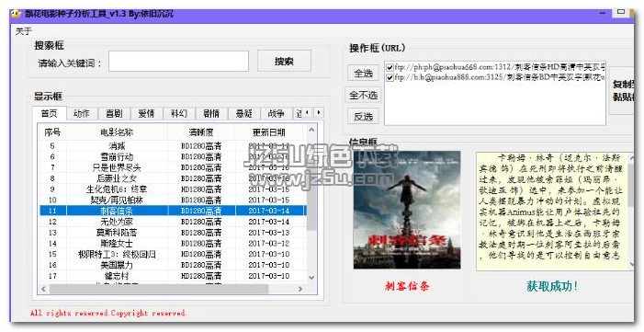Screen dimensions: 644x332
Task: Click the 2017-03-13 date cell
Action: (269, 233)
